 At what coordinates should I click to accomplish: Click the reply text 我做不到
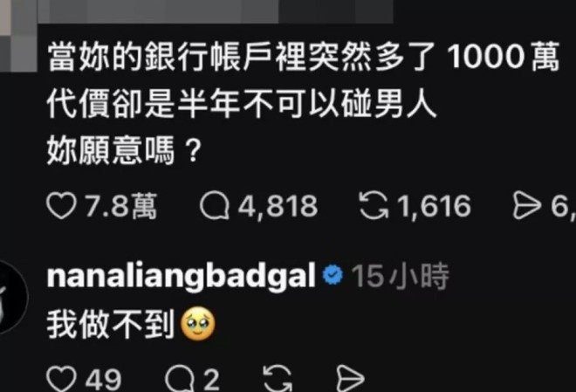pyautogui.click(x=111, y=324)
